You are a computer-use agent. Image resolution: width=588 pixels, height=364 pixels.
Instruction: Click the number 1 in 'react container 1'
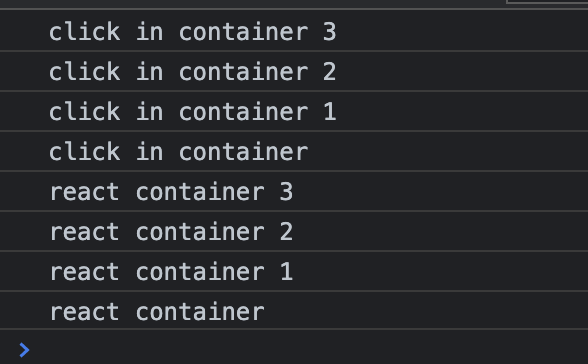[x=286, y=272]
